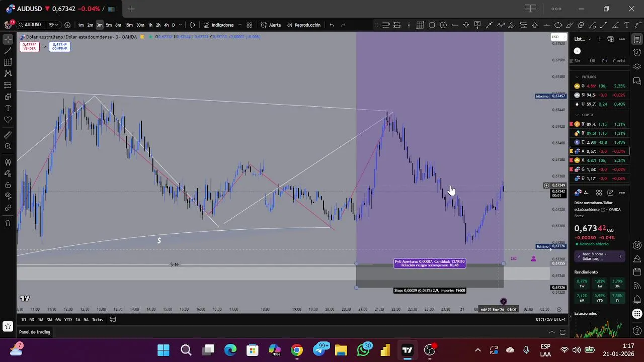The height and width of the screenshot is (362, 644).
Task: Expand the timeframe dropdown arrow
Action: [x=180, y=25]
